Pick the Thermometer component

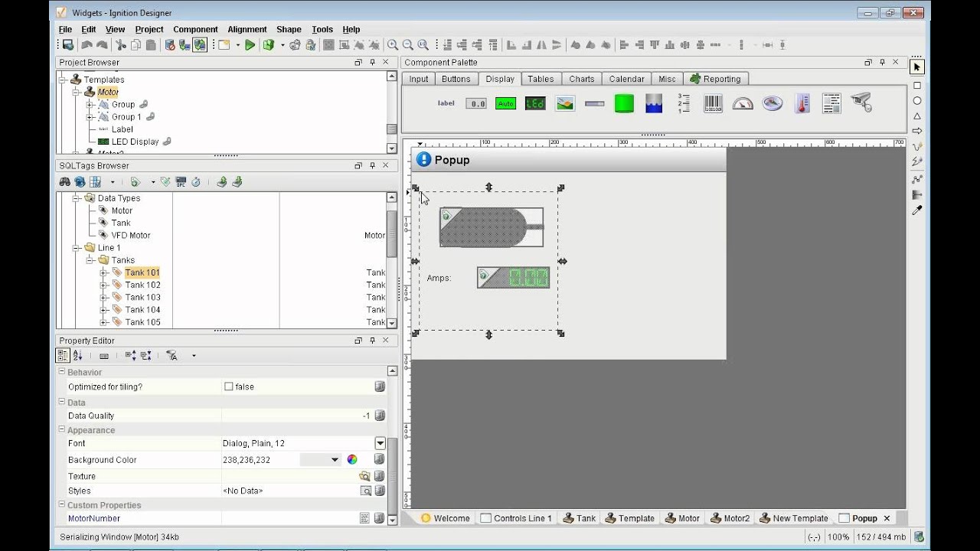802,103
